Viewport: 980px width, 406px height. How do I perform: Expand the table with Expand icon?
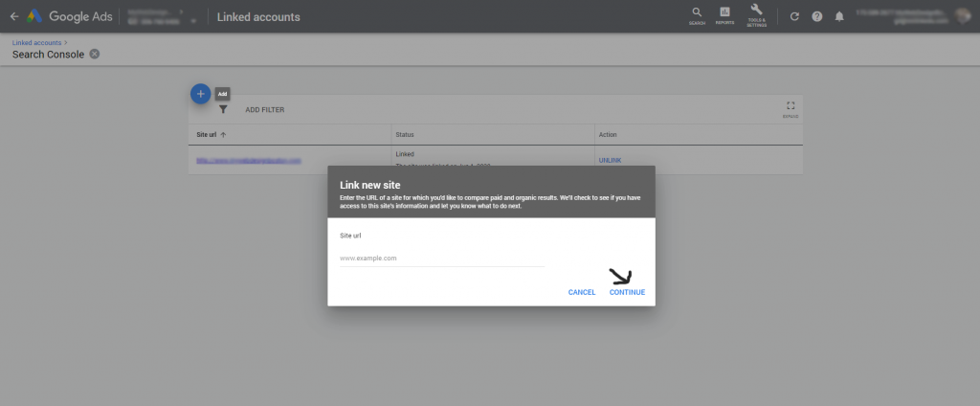tap(791, 107)
